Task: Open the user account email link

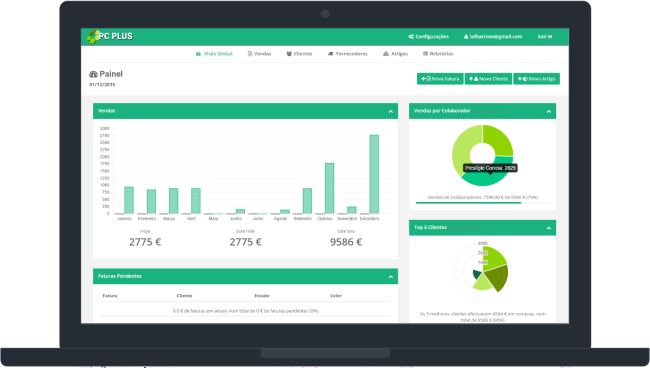Action: pos(493,36)
